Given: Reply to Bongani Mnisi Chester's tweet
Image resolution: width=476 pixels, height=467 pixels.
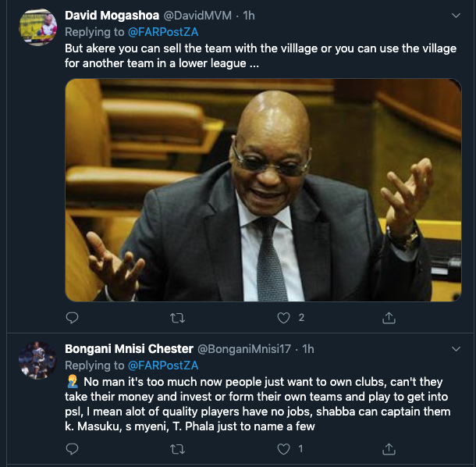Looking at the screenshot, I should point(72,449).
